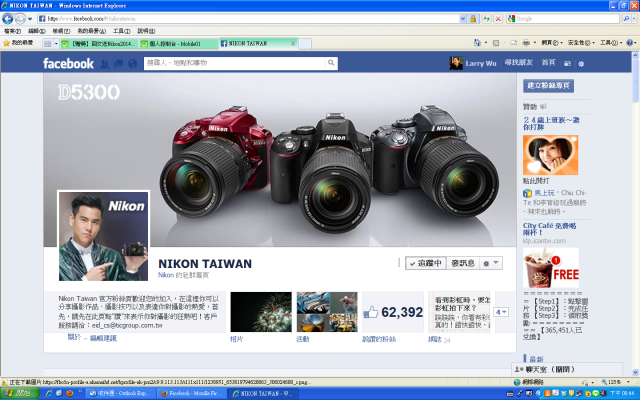Click inside the Google search box
This screenshot has height=400, width=640.
(567, 19)
